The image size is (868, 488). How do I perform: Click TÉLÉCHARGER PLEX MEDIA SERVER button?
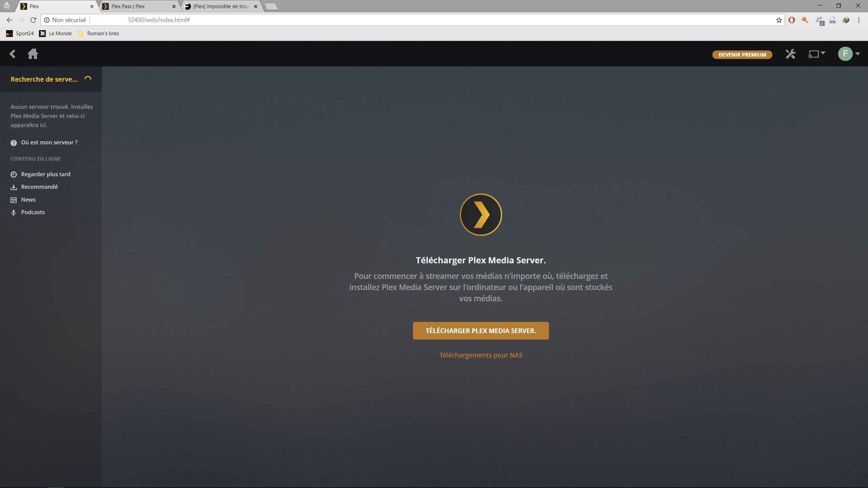(481, 331)
